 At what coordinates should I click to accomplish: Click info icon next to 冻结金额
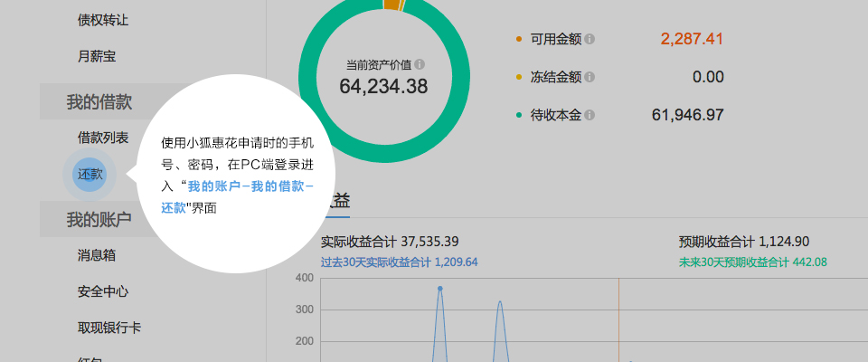590,77
